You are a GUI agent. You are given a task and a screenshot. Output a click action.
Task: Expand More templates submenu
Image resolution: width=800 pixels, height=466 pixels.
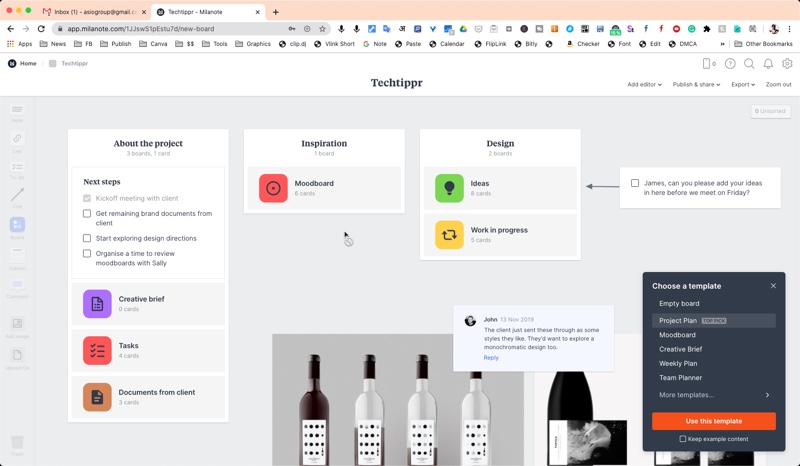714,395
